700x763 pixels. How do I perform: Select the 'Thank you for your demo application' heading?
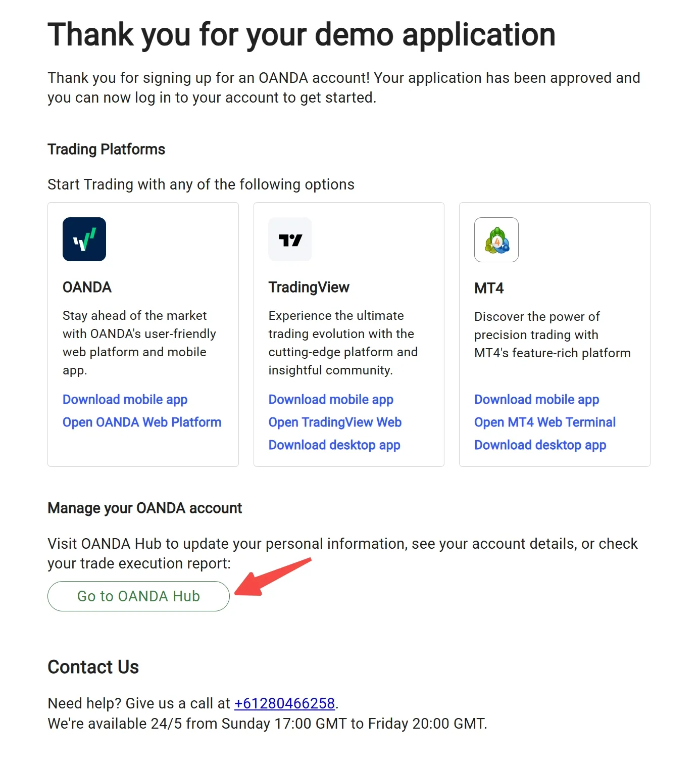[x=302, y=34]
